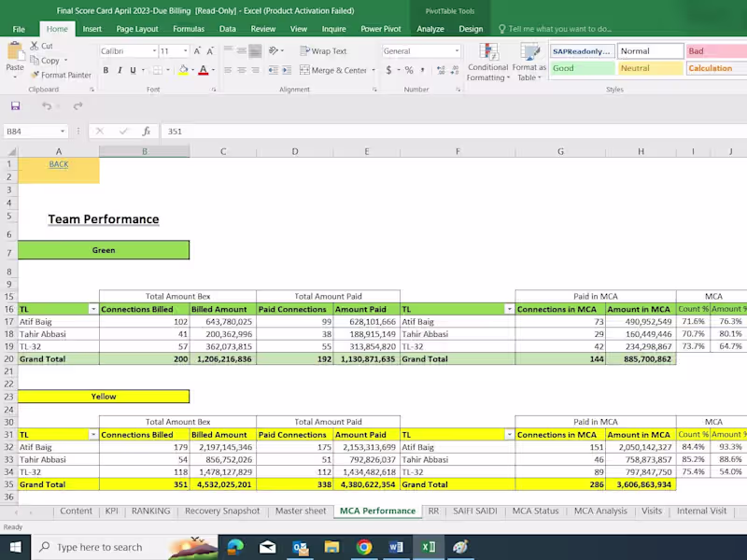Open Conditional Formatting menu
The image size is (747, 560).
pos(487,60)
